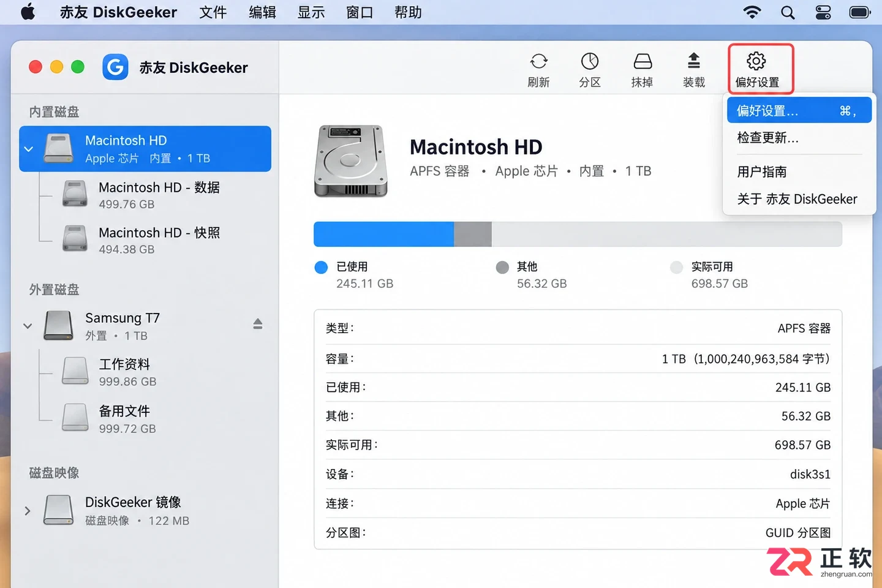This screenshot has height=588, width=882.
Task: Click the battery status icon
Action: (860, 12)
